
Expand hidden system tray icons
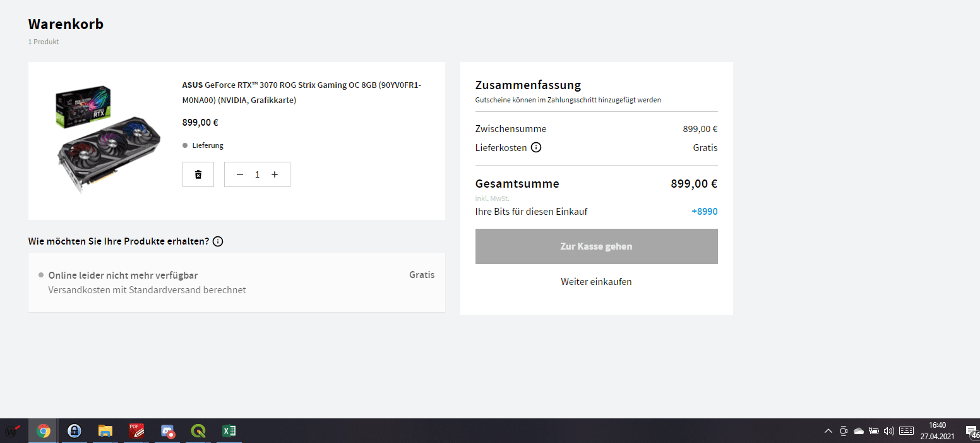point(828,431)
